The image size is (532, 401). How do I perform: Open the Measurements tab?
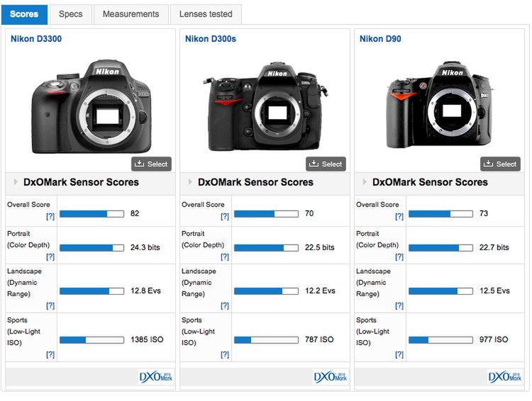click(131, 14)
